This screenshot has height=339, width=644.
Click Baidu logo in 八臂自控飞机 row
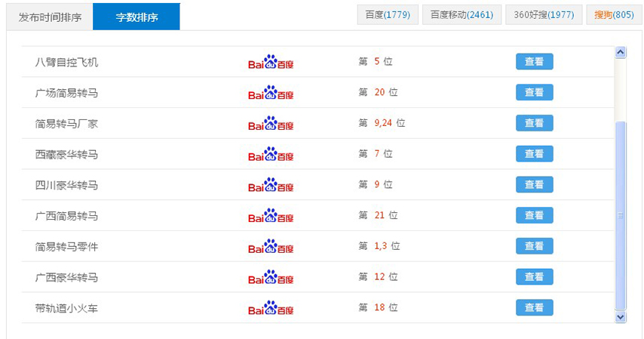pos(271,62)
